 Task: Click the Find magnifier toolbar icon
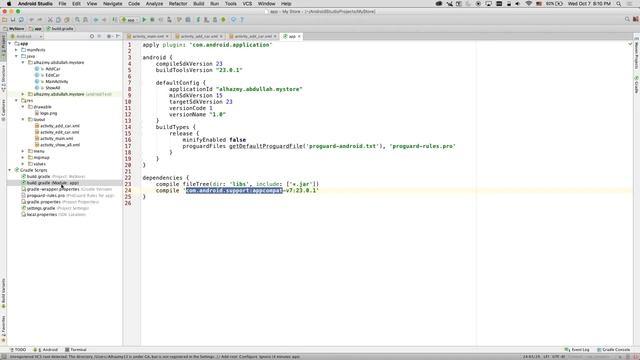77,20
